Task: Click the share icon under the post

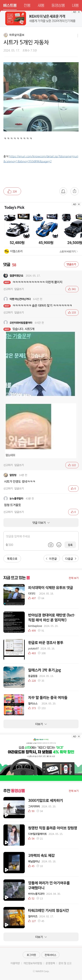Action: 74,191
